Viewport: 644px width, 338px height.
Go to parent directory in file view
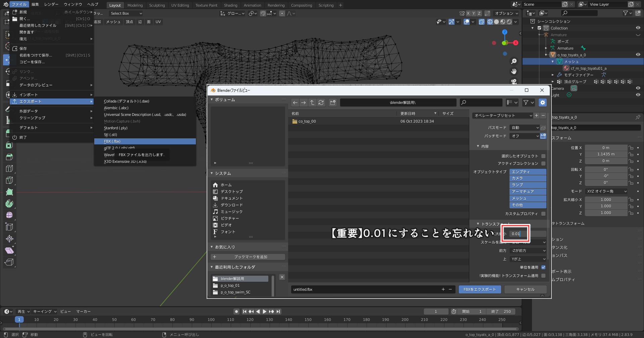pos(312,103)
